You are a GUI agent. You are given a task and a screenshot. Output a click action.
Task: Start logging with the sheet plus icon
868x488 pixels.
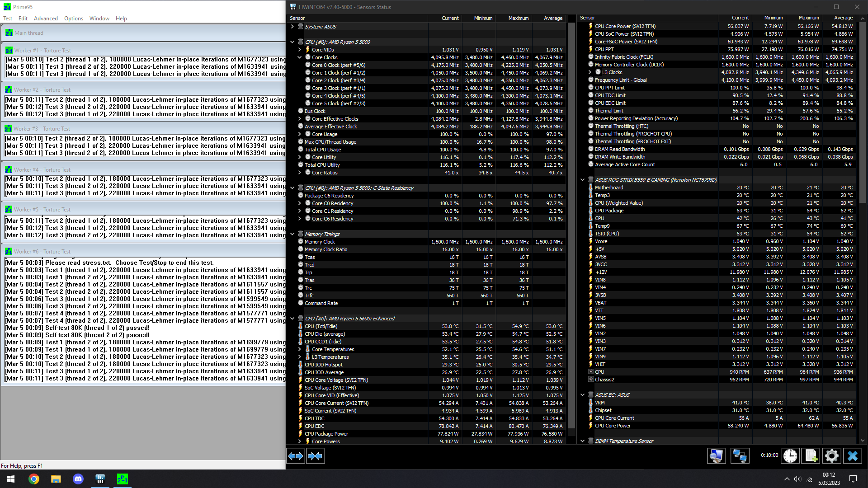811,456
